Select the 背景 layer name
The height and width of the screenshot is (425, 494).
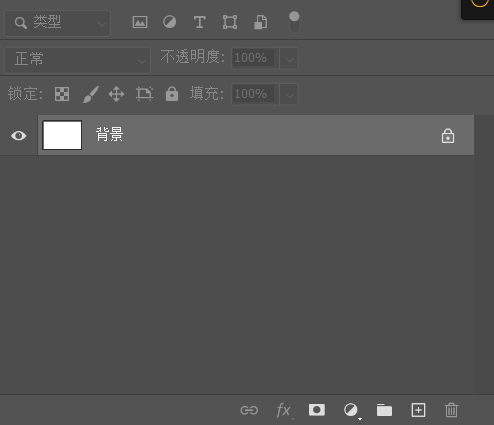tap(110, 134)
